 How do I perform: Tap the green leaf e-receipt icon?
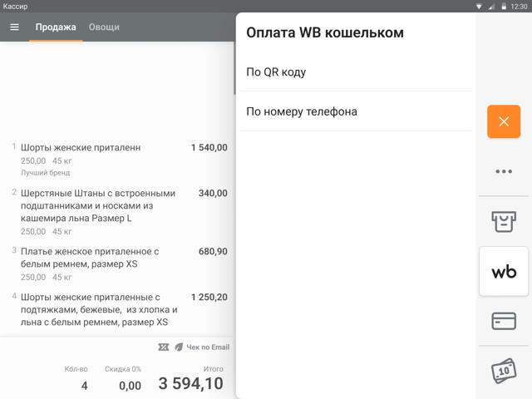(x=178, y=347)
